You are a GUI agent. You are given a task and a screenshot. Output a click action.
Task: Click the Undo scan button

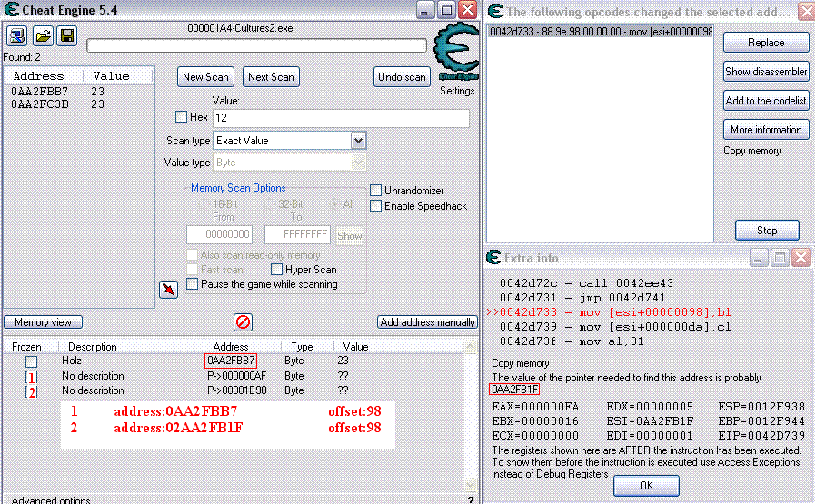pyautogui.click(x=402, y=77)
